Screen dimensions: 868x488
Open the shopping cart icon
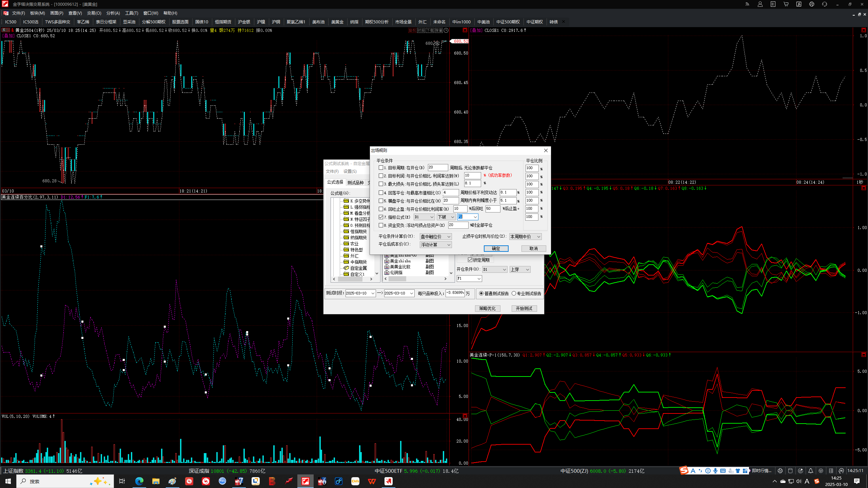pyautogui.click(x=786, y=4)
